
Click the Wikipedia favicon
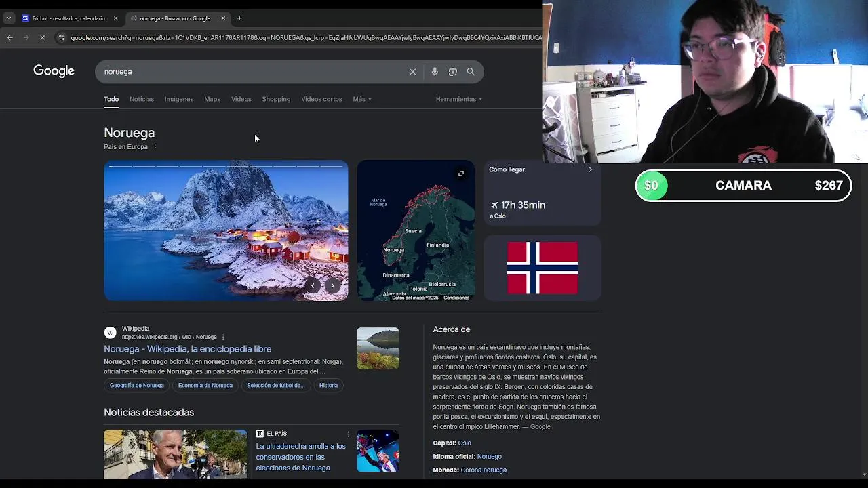tap(110, 332)
